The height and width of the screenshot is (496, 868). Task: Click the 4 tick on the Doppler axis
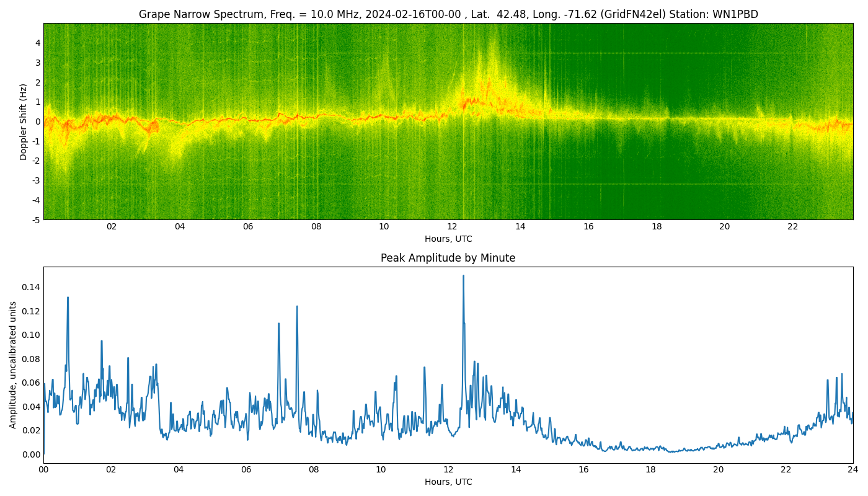pos(38,43)
